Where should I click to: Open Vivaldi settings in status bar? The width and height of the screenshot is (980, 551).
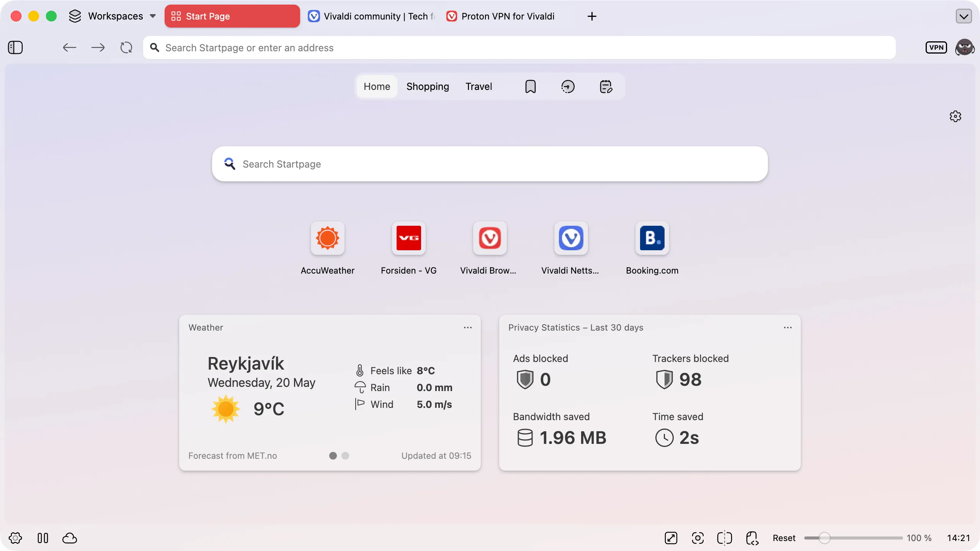tap(15, 538)
